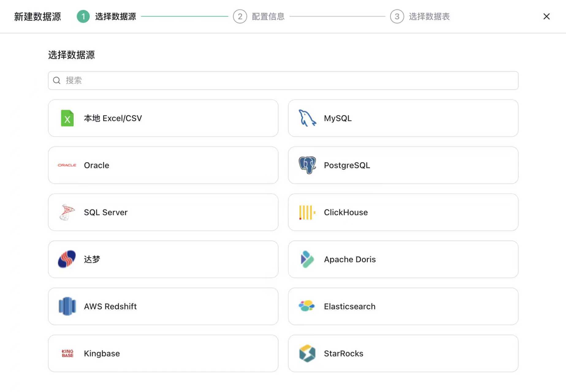Select the Elasticsearch data source card
This screenshot has width=566, height=392.
(403, 306)
